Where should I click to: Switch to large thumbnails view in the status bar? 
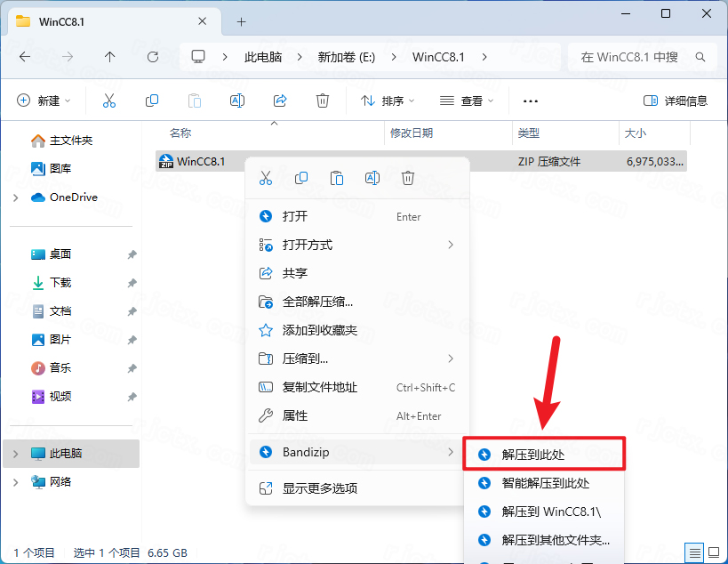(713, 552)
